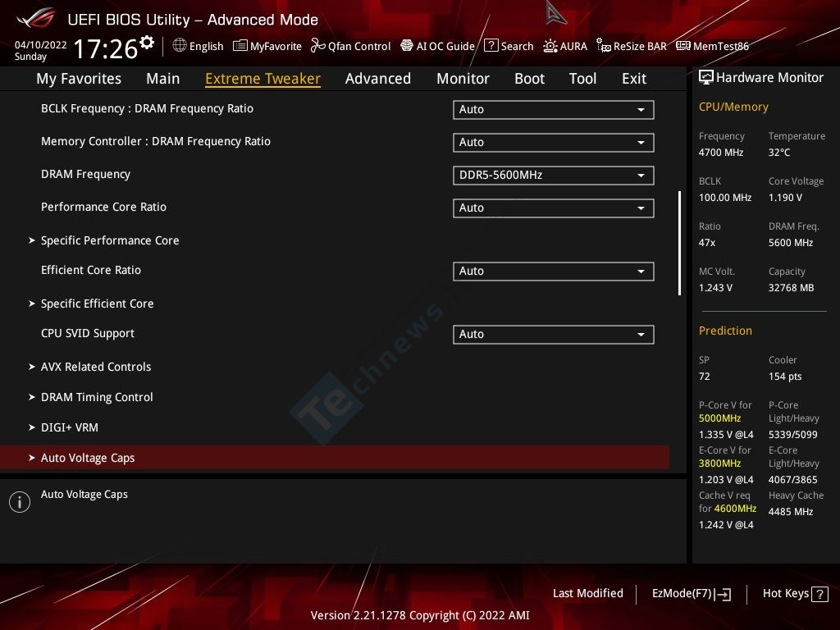
Task: Click the Search question-mark icon
Action: pos(491,46)
